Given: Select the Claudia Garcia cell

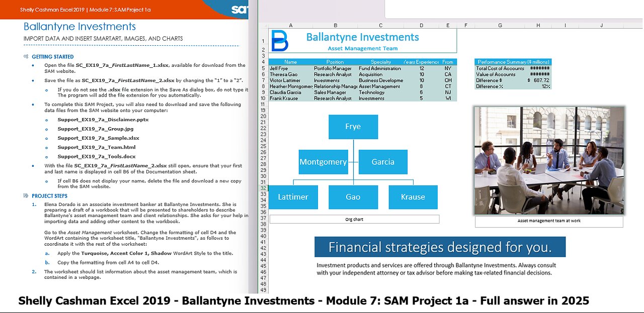Looking at the screenshot, I should (x=290, y=92).
